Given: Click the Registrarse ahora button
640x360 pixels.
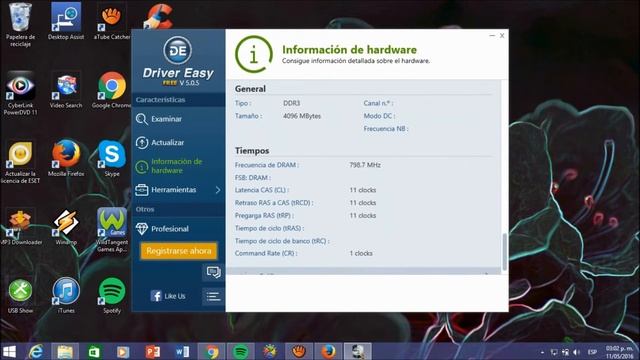Looking at the screenshot, I should click(179, 251).
